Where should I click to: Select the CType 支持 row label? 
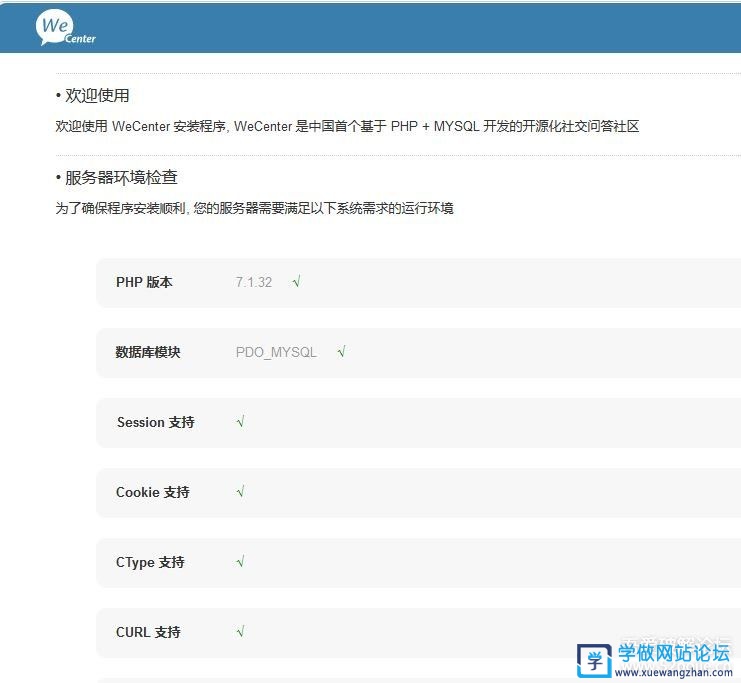(x=150, y=562)
